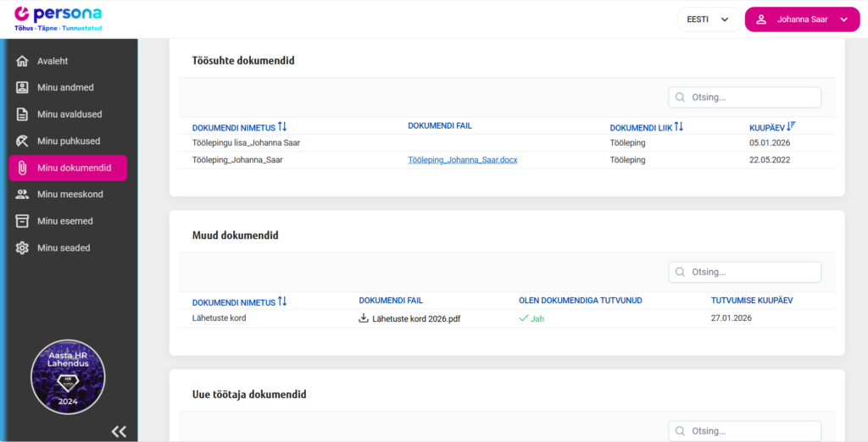Screen dimensions: 868x442
Task: Click the Aasta HR Lahendus 2024 badge
Action: click(68, 377)
